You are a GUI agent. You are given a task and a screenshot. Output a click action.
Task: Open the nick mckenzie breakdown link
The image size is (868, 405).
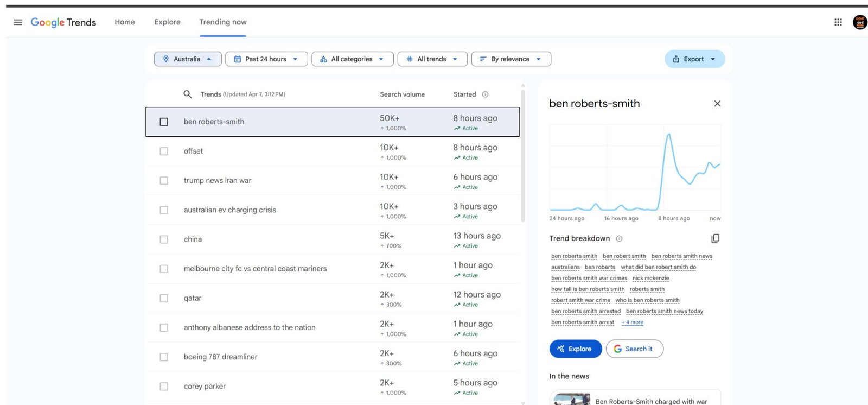click(x=650, y=279)
